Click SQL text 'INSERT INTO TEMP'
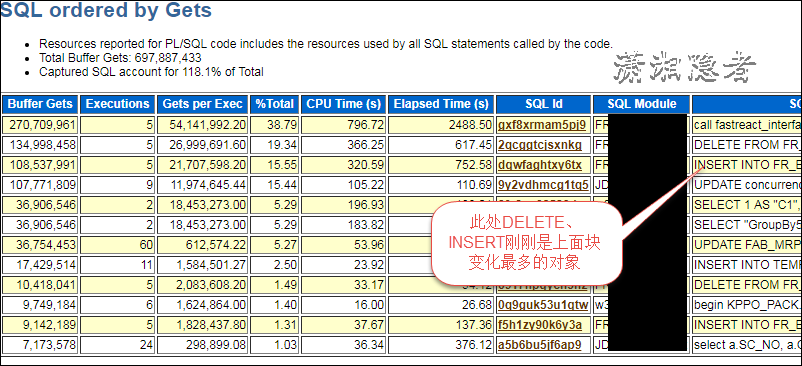Screen dimensions: 802x366 [x=747, y=265]
